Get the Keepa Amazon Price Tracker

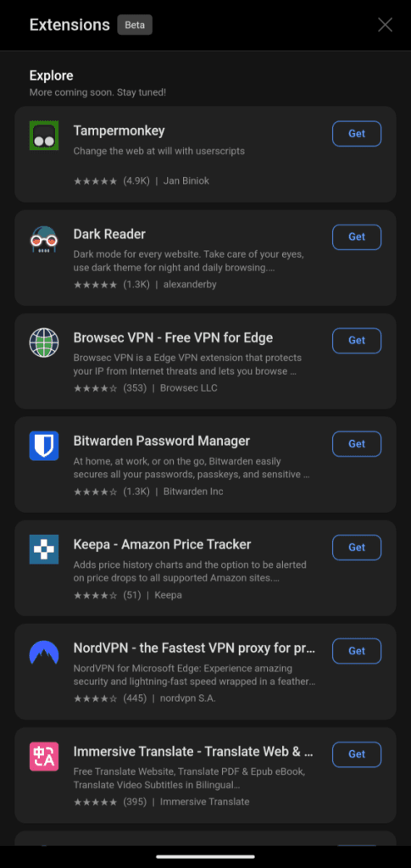coord(357,548)
